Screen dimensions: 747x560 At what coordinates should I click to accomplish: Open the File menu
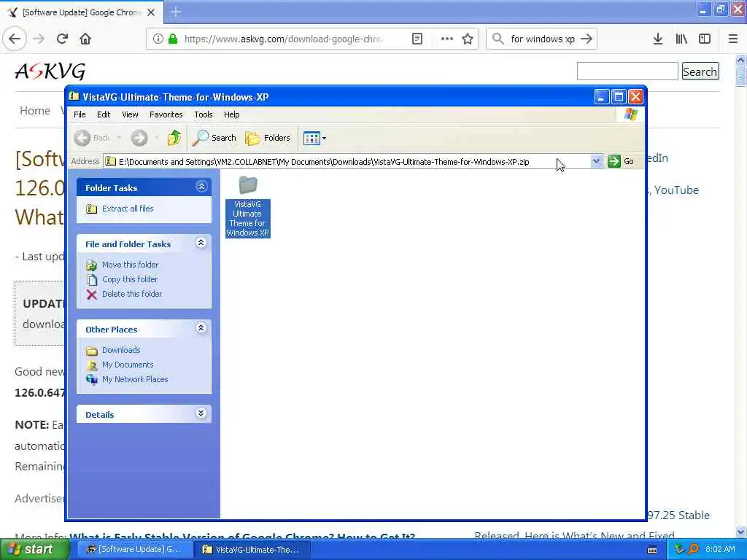coord(80,114)
